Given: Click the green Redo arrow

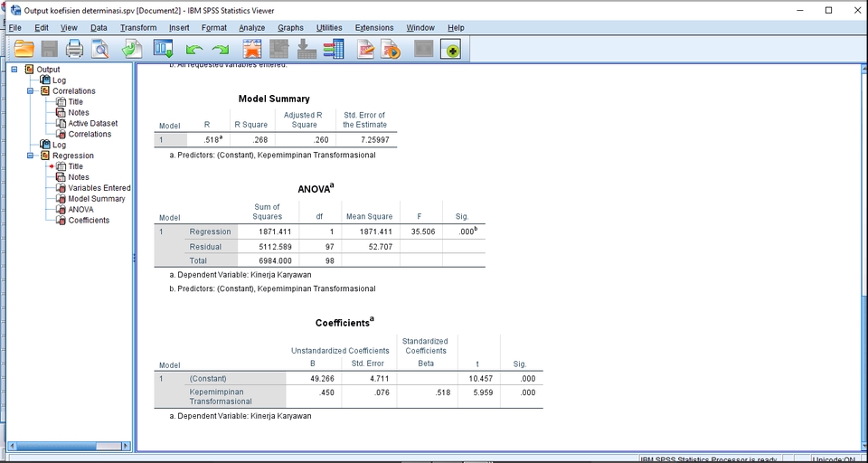Looking at the screenshot, I should coord(221,50).
